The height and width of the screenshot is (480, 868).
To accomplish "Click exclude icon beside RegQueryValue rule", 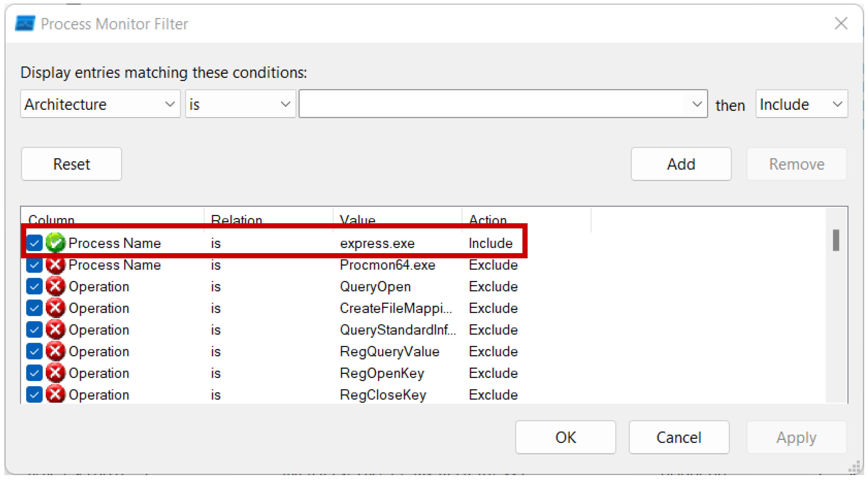I will coord(55,351).
